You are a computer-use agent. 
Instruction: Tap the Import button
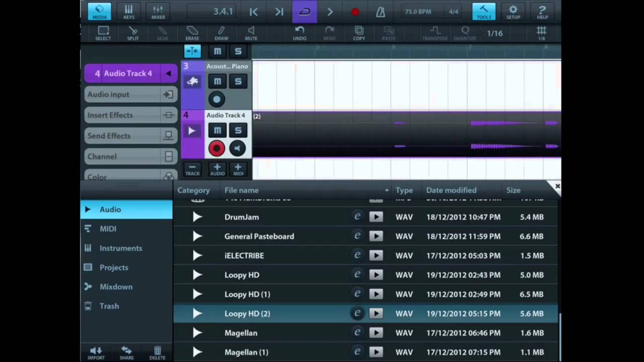[x=96, y=353]
